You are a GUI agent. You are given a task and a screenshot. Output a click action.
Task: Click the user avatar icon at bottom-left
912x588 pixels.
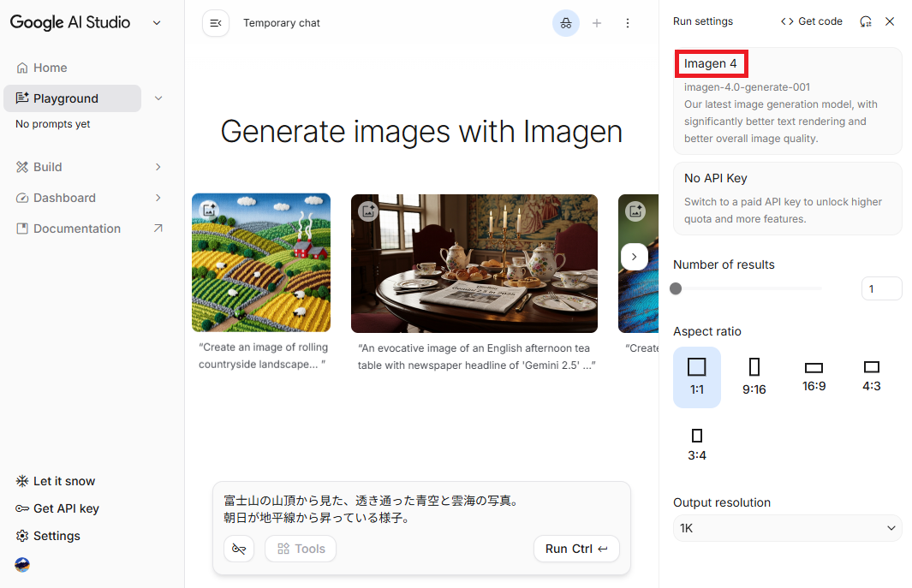coord(23,565)
